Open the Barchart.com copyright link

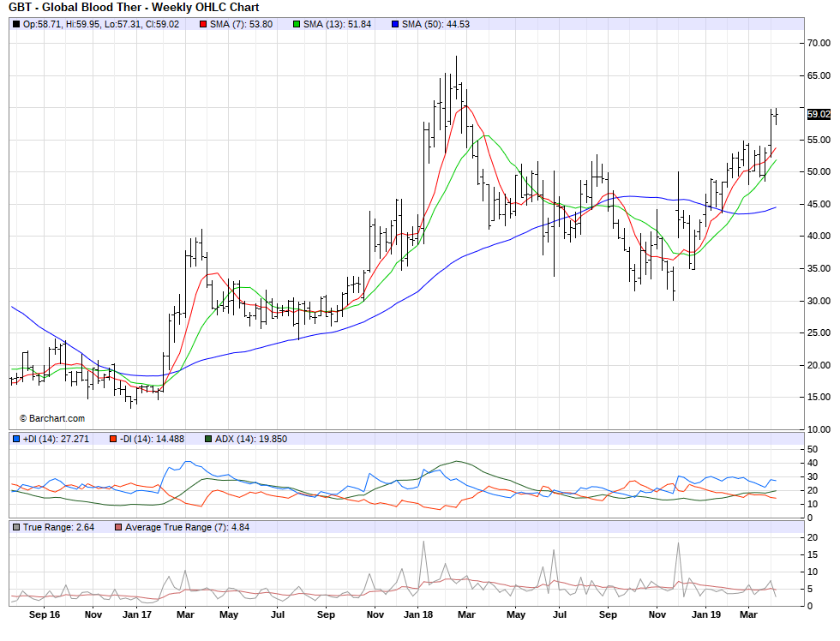click(x=52, y=418)
